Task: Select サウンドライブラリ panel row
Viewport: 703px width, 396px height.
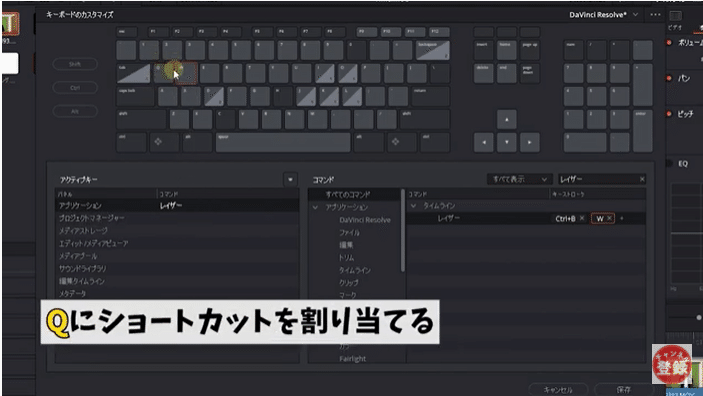Action: click(x=177, y=268)
